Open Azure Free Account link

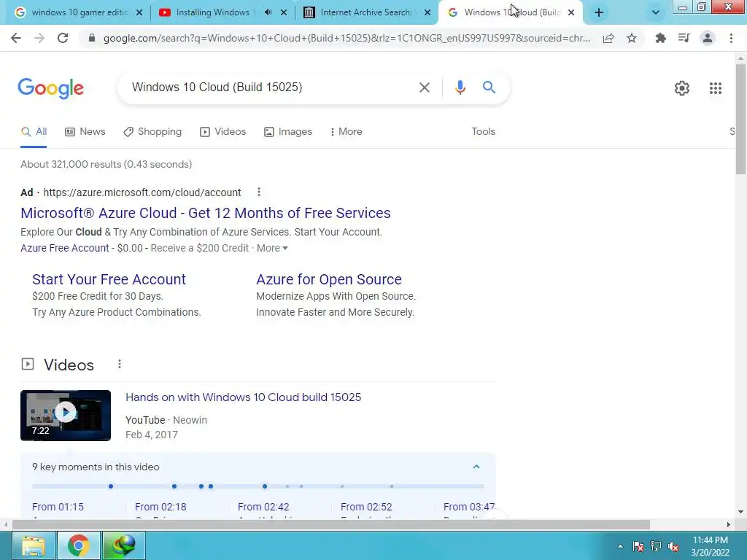[65, 248]
